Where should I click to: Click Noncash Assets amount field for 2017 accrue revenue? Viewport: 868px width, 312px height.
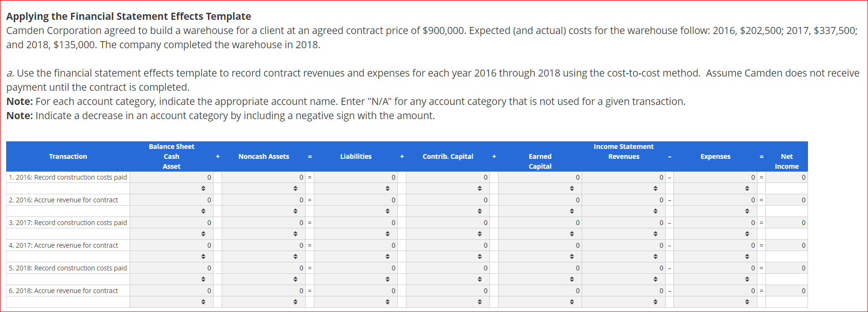(x=264, y=245)
